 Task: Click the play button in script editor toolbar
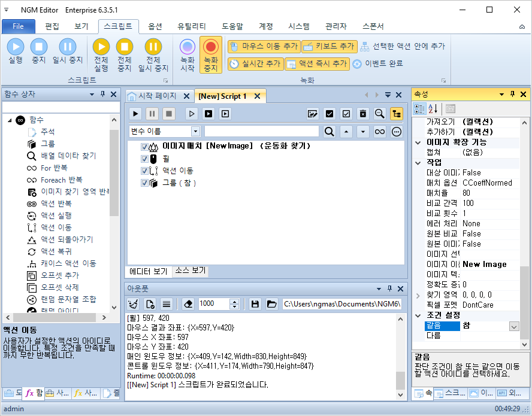(135, 114)
